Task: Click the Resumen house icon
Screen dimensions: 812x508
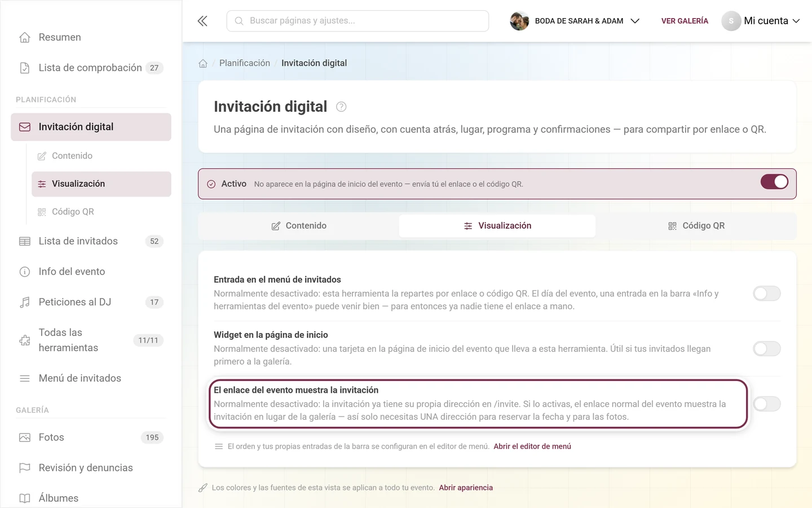Action: coord(25,37)
